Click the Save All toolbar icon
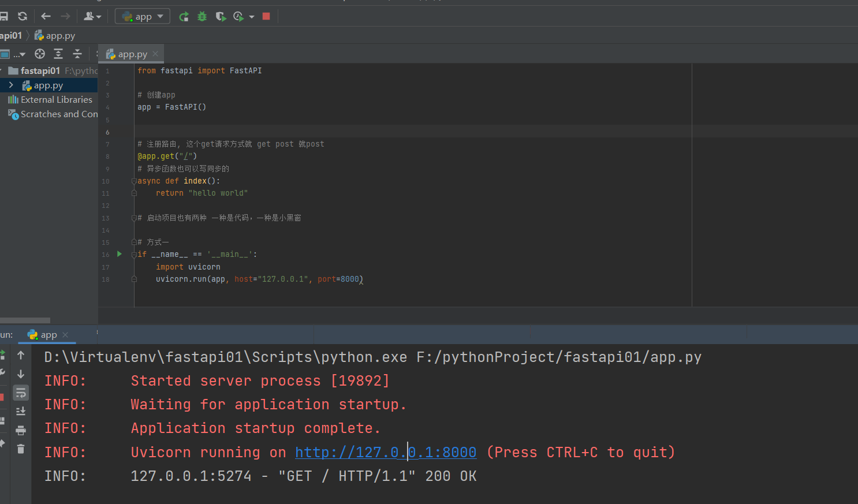The width and height of the screenshot is (858, 504). [x=3, y=16]
